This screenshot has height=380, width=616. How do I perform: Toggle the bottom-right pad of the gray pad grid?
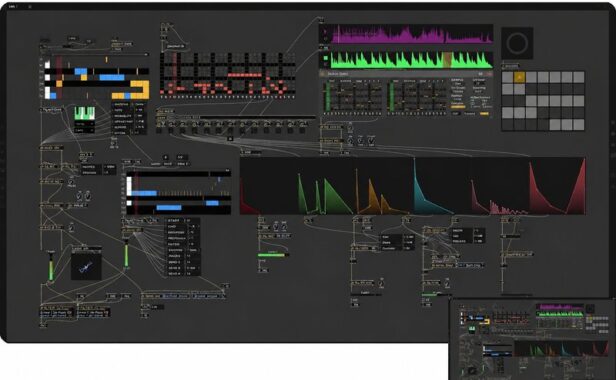[579, 125]
